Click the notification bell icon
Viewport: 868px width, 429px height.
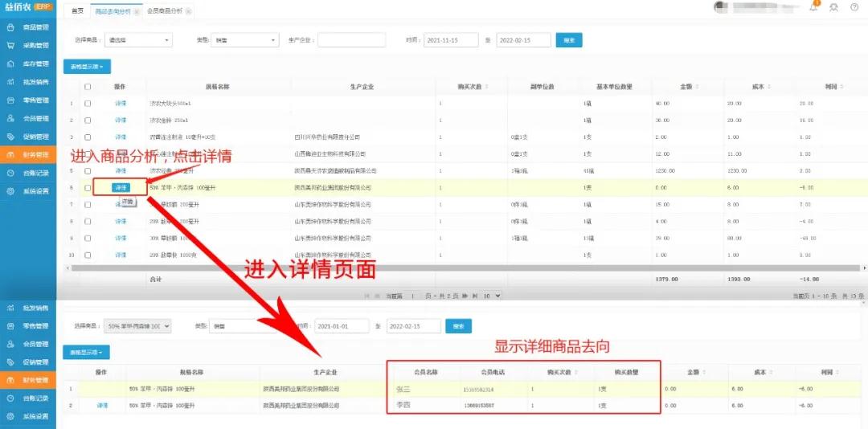[813, 7]
